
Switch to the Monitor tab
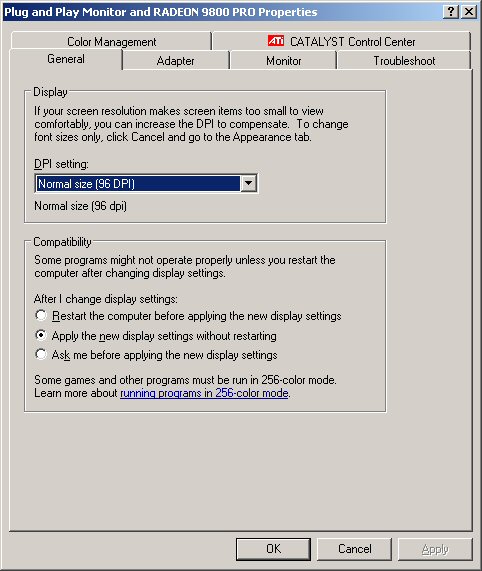pos(284,60)
